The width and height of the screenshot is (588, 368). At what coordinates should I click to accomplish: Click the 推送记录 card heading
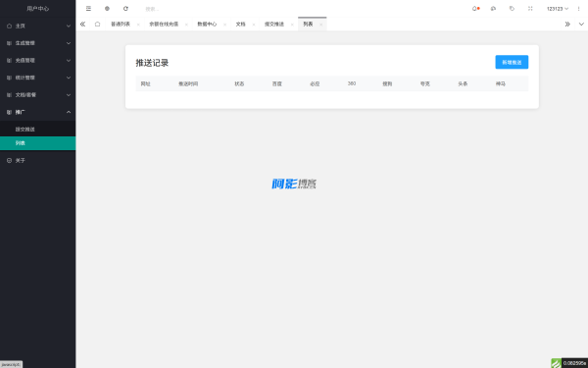[x=152, y=63]
